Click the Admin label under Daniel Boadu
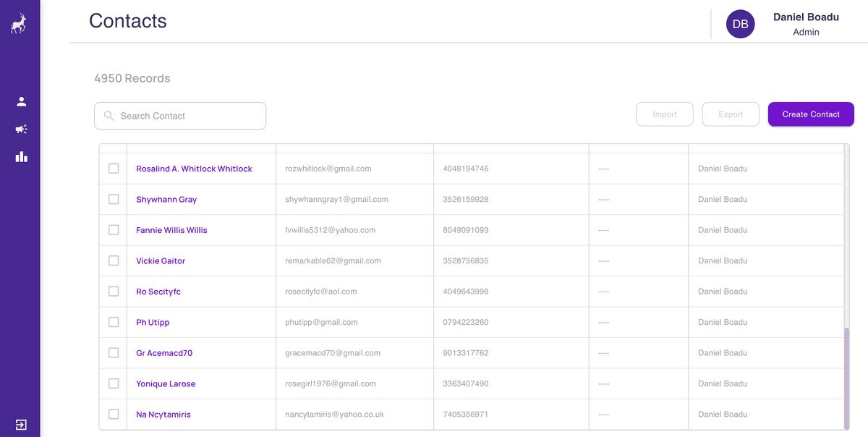Image resolution: width=868 pixels, height=437 pixels. coord(806,32)
